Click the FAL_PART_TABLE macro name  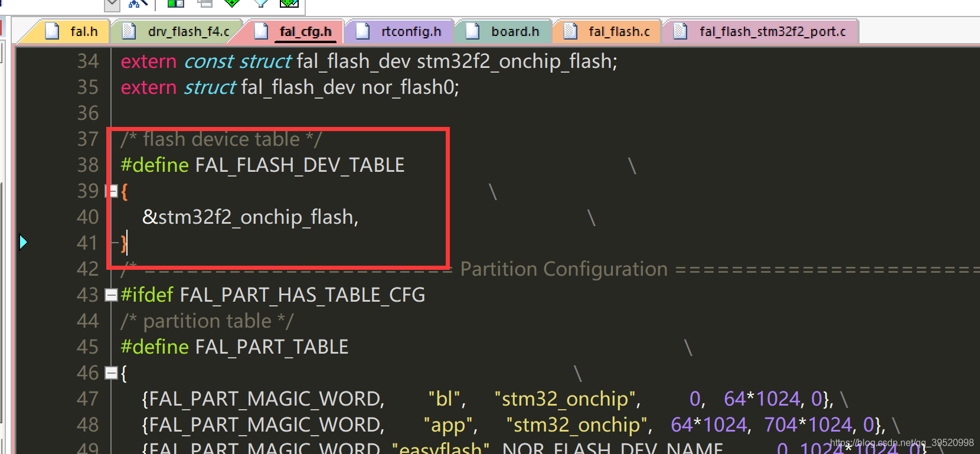pyautogui.click(x=272, y=347)
